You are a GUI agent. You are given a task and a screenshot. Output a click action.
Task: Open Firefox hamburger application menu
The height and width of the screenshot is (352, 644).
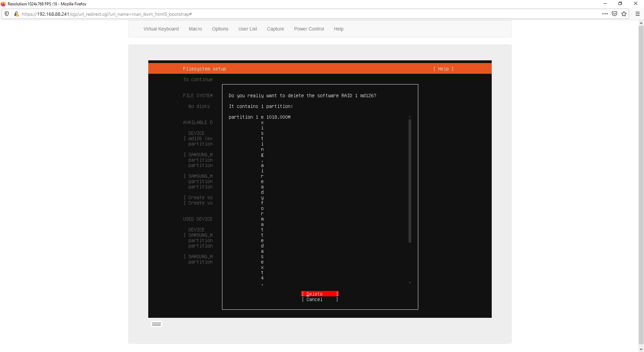pyautogui.click(x=638, y=14)
